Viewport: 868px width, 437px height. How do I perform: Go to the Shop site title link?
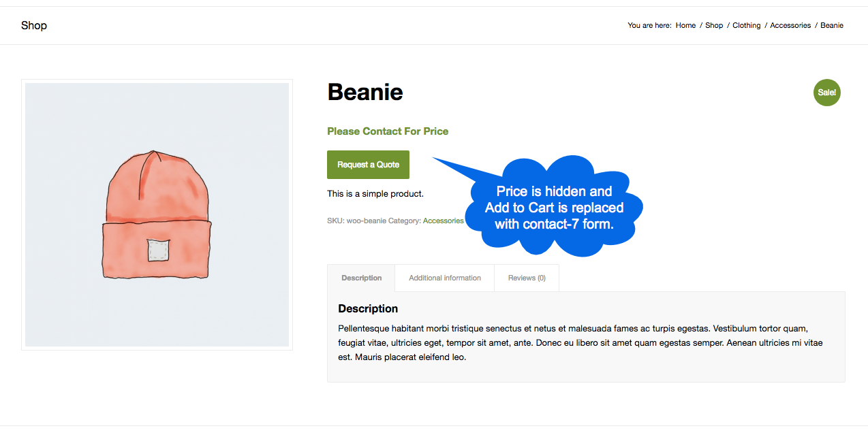pos(34,26)
